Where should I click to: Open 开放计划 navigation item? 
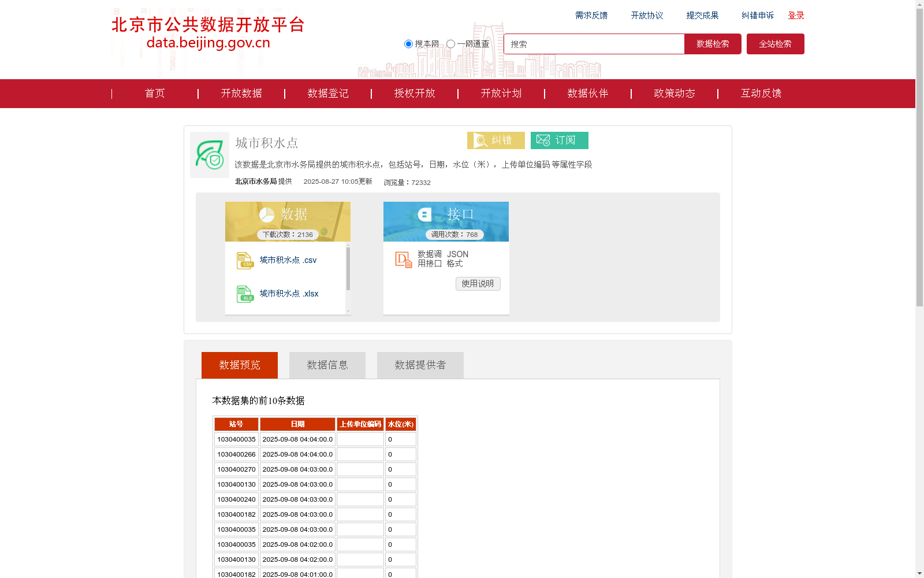(501, 94)
